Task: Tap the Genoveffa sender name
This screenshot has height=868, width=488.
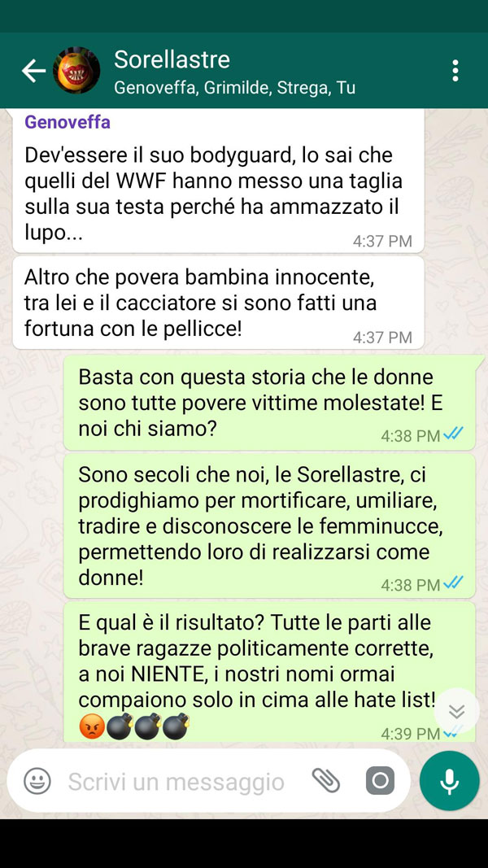Action: [68, 122]
